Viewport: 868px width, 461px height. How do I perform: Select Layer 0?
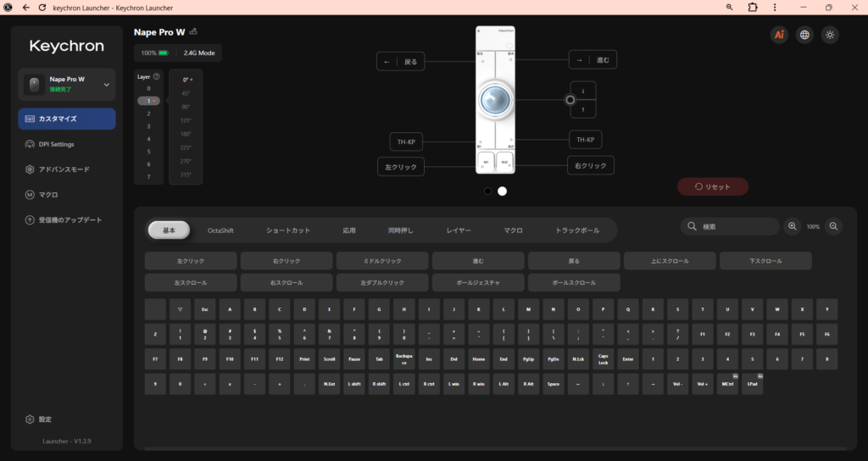(x=148, y=88)
